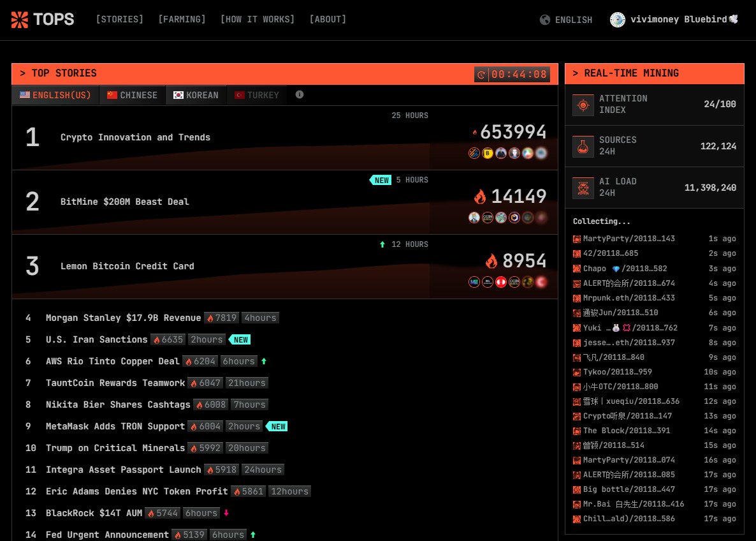Viewport: 756px width, 541px height.
Task: Open the language globe icon
Action: (x=545, y=20)
